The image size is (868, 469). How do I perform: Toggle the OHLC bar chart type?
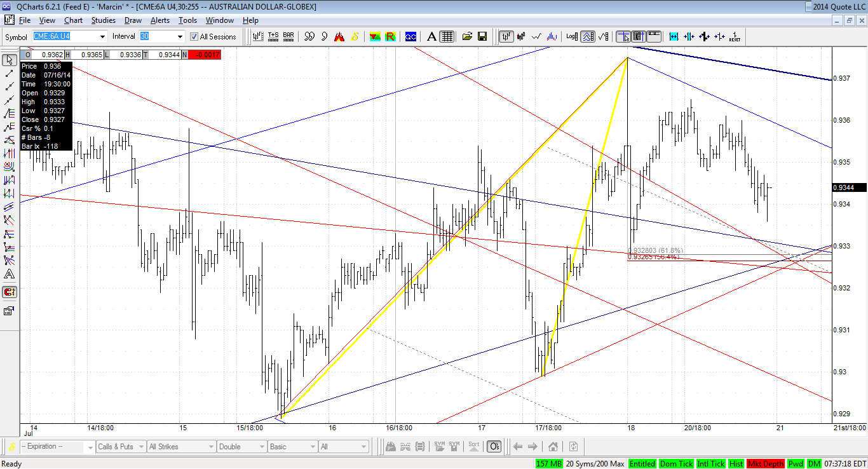[x=506, y=36]
